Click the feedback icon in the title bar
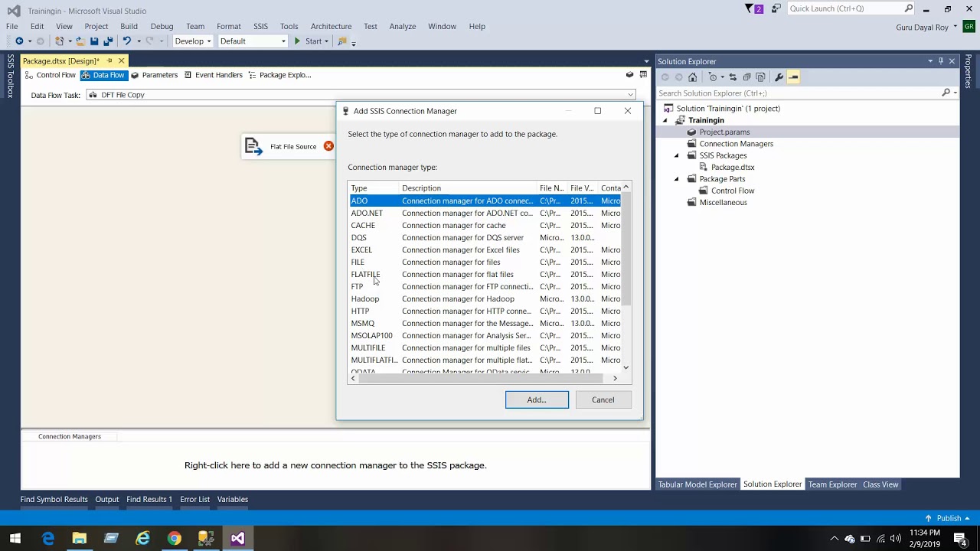The height and width of the screenshot is (551, 980). [776, 9]
